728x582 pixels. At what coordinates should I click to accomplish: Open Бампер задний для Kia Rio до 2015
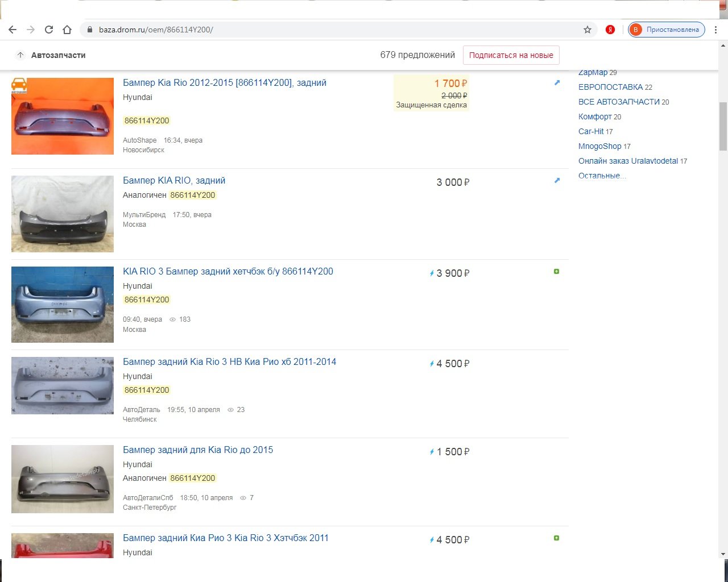pos(198,450)
